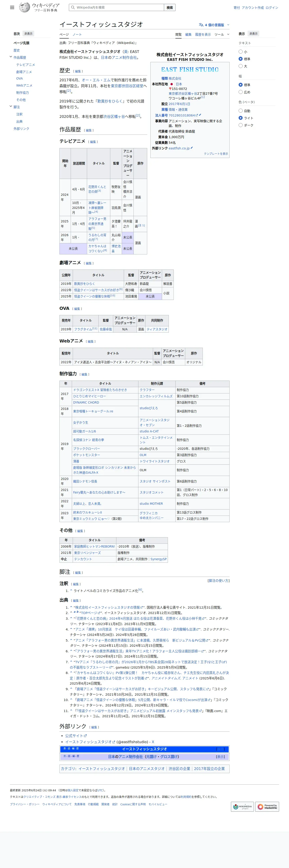Click the ログイン link
289x868 pixels.
[x=272, y=8]
